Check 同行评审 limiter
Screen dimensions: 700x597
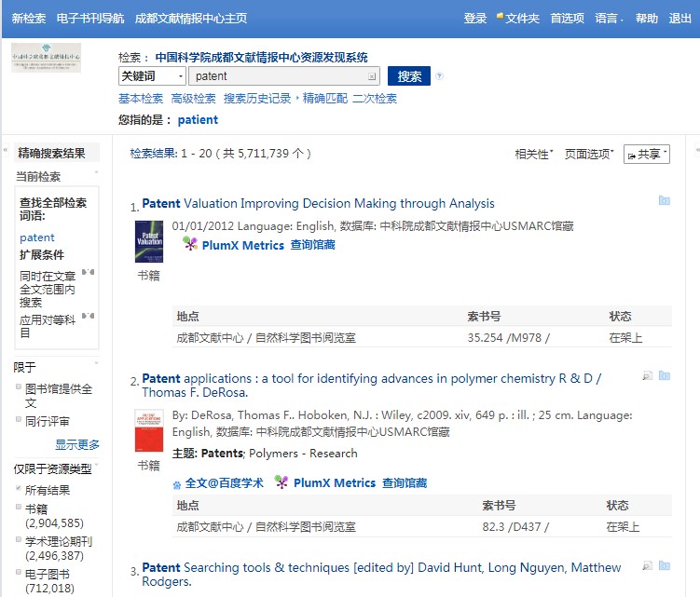[19, 419]
